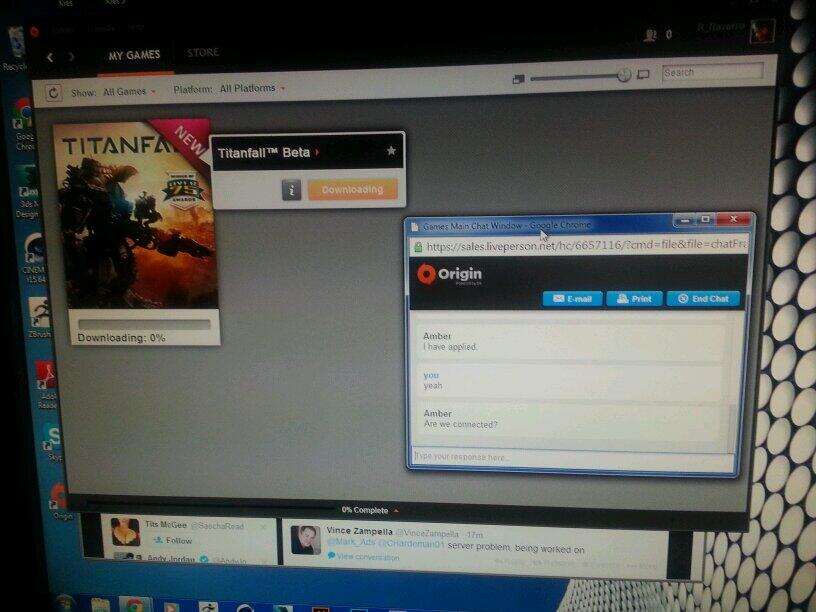The width and height of the screenshot is (816, 612).
Task: Maximize the Games Main Chat Window
Action: (706, 220)
